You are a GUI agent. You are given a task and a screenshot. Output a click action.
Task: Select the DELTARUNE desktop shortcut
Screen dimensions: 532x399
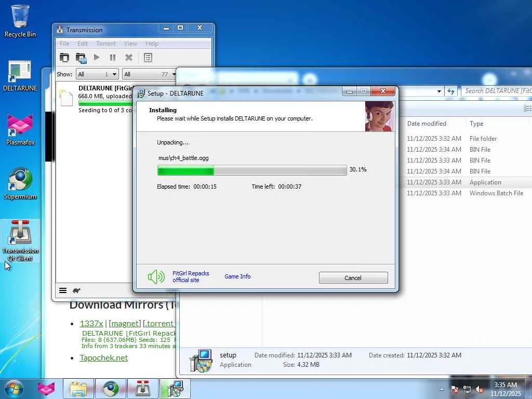[x=20, y=76]
